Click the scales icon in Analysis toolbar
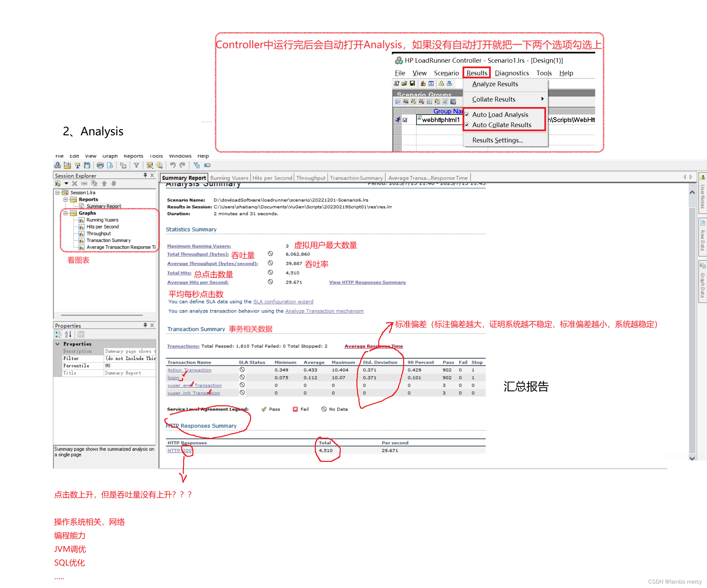 [x=77, y=165]
